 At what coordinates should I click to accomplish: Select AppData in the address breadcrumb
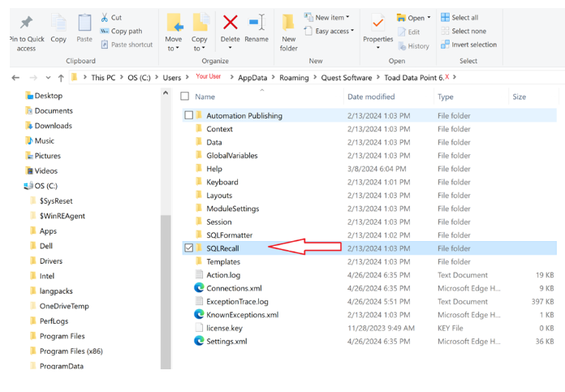tap(252, 77)
